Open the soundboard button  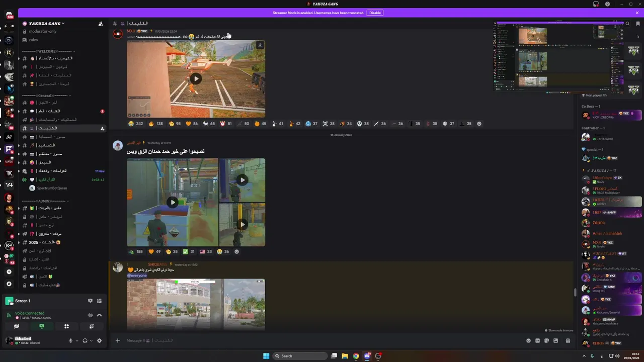click(92, 326)
